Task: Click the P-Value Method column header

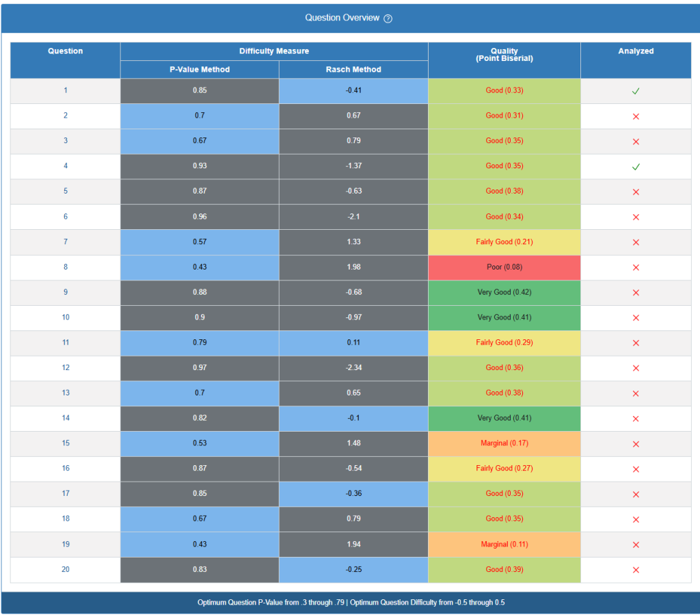Action: 200,69
